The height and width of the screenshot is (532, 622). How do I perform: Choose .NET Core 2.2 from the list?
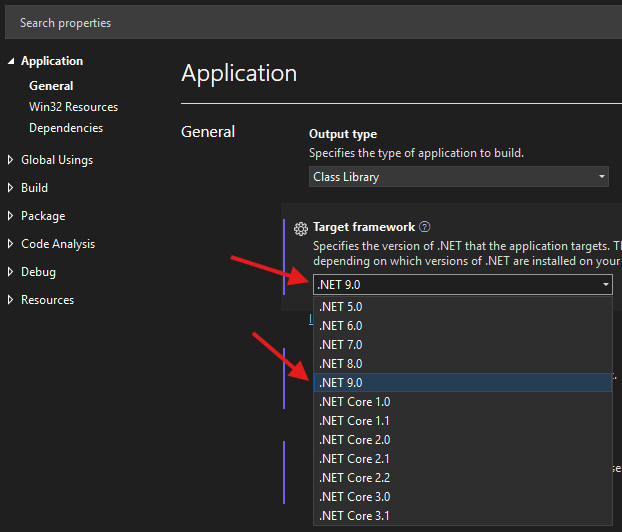click(463, 478)
